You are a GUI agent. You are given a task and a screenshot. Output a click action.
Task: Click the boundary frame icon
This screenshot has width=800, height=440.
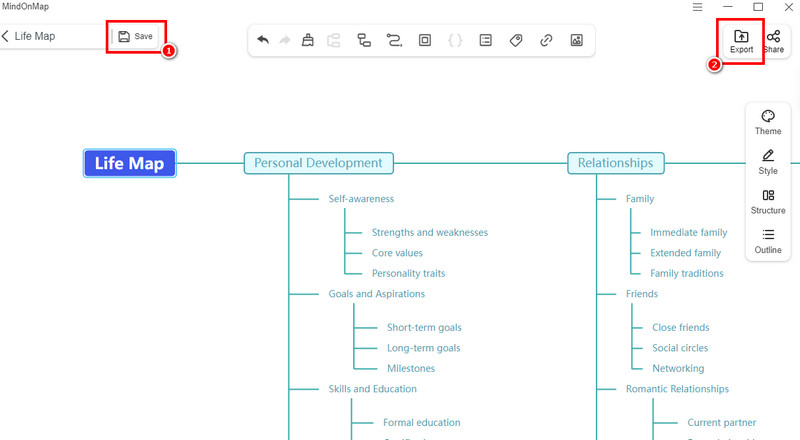(425, 41)
